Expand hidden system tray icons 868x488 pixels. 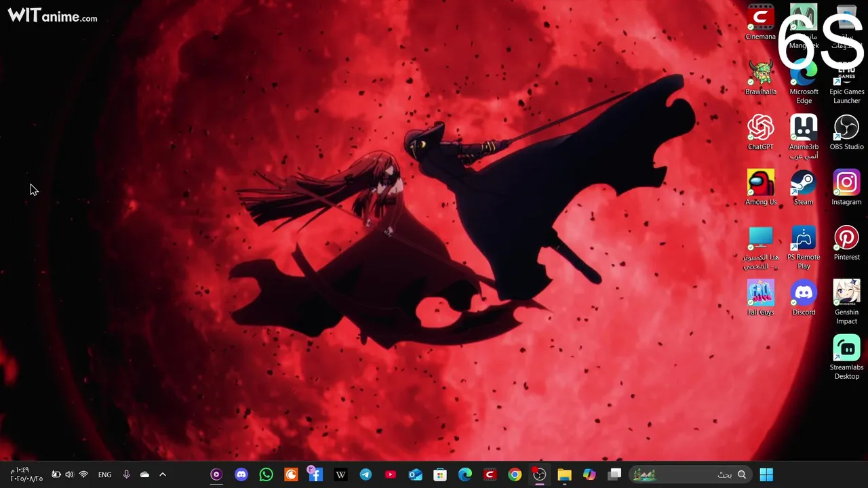[x=163, y=474]
